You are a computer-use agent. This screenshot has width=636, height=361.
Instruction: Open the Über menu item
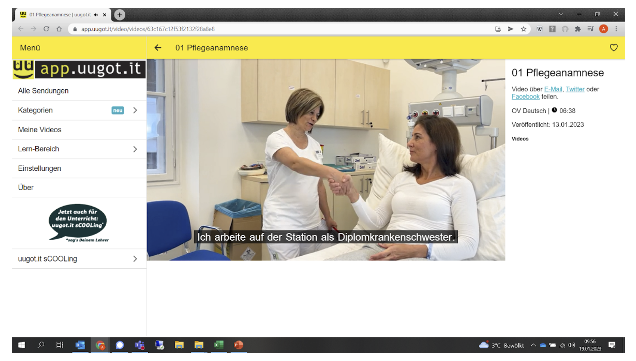pyautogui.click(x=79, y=187)
